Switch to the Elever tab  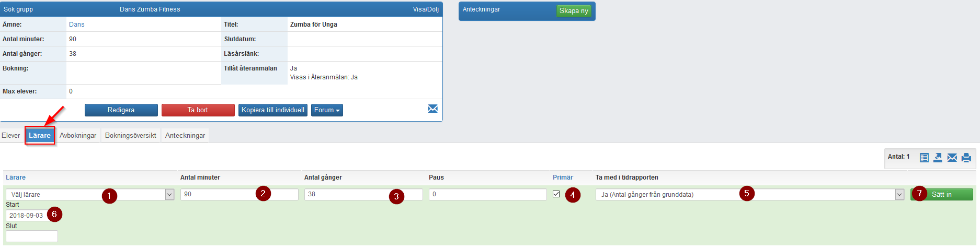[x=10, y=135]
